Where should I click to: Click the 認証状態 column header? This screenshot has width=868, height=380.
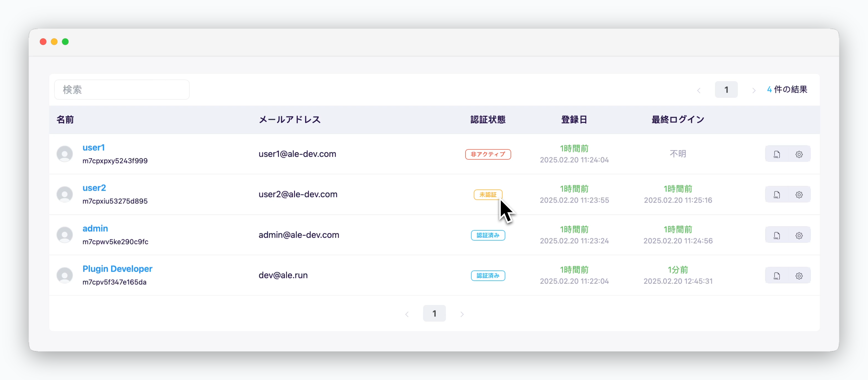[x=488, y=120]
